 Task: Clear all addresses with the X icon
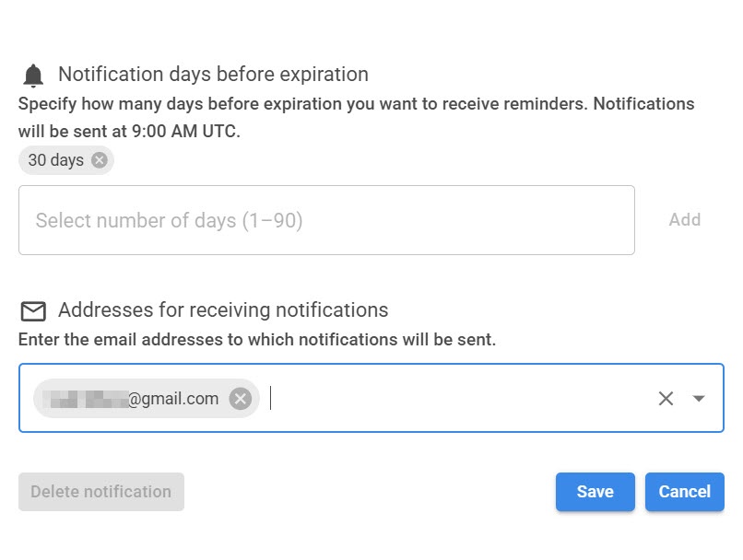666,399
